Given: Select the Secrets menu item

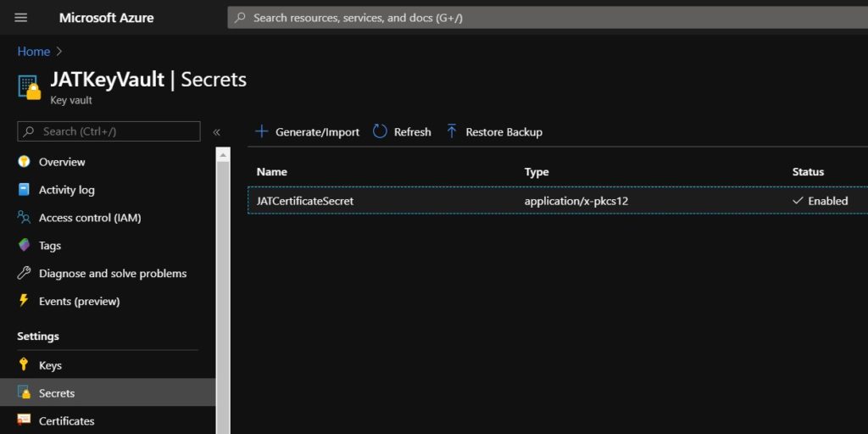Looking at the screenshot, I should coord(108,393).
